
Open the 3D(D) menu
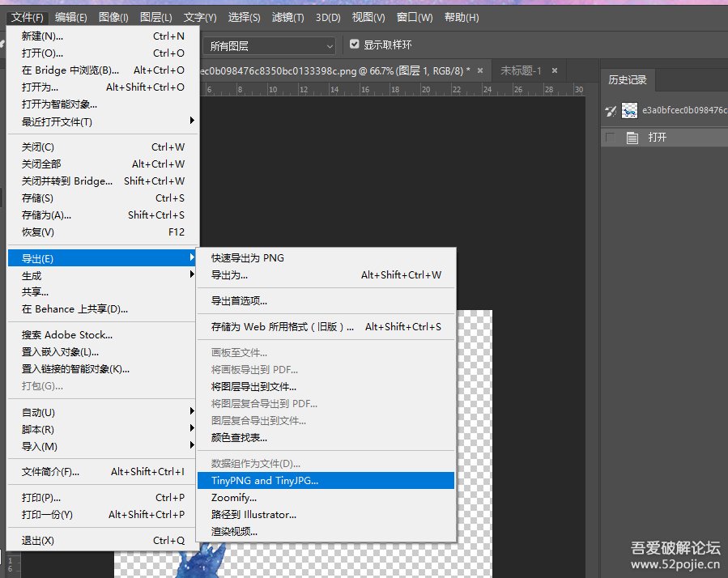point(326,17)
